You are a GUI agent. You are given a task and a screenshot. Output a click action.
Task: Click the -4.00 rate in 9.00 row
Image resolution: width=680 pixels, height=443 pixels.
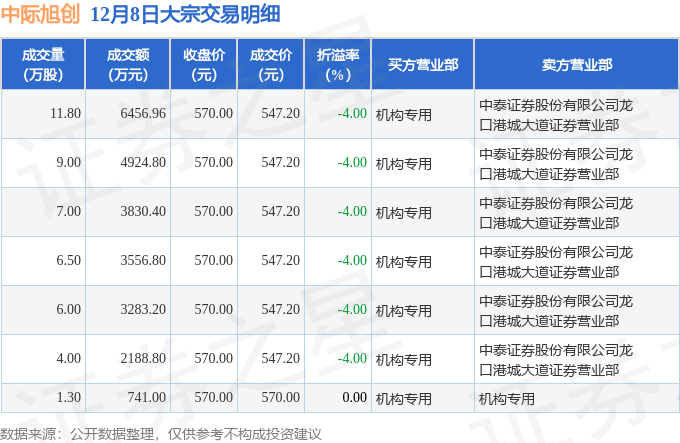pyautogui.click(x=352, y=163)
